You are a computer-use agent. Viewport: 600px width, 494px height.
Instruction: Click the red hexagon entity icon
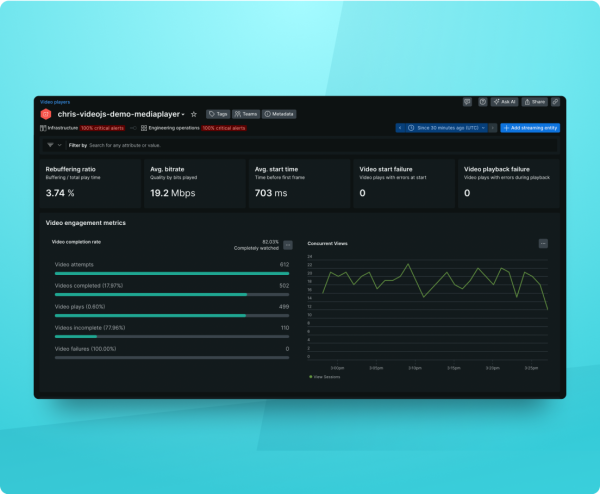point(46,114)
